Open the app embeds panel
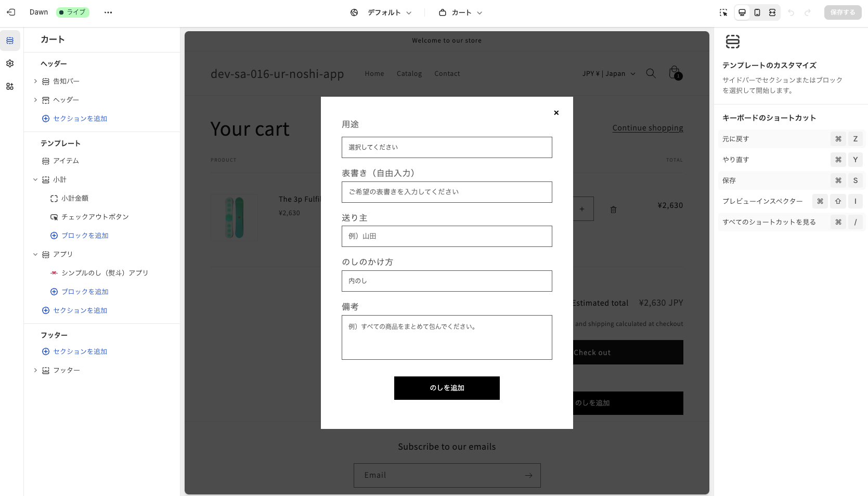This screenshot has height=496, width=868. point(10,86)
